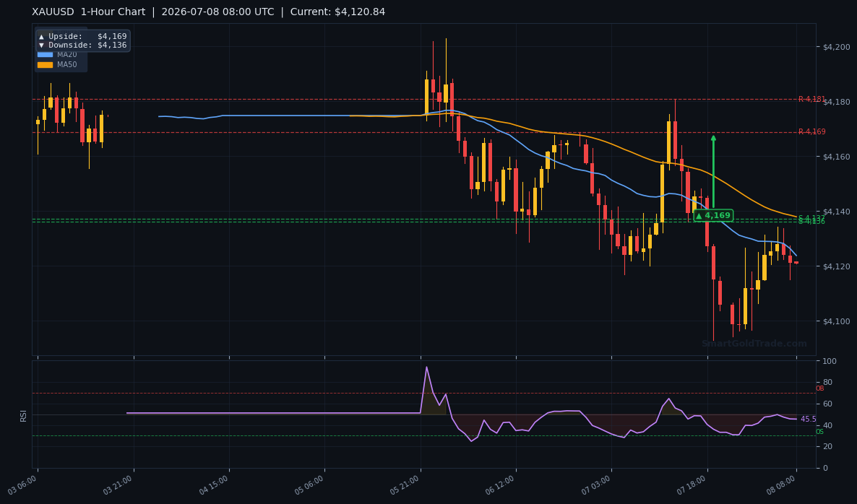Click the RSI axis value 20
The height and width of the screenshot is (504, 857).
pos(827,447)
